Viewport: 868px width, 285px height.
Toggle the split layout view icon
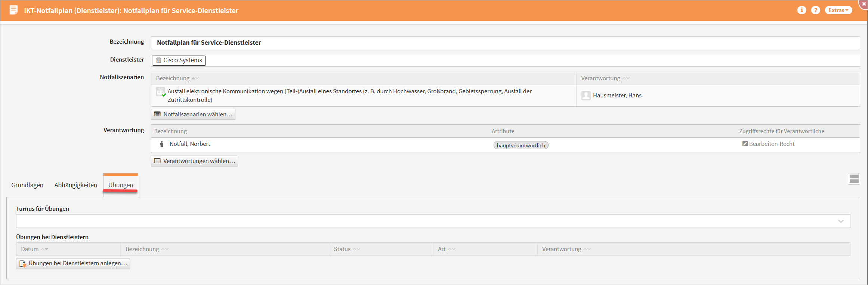(854, 179)
